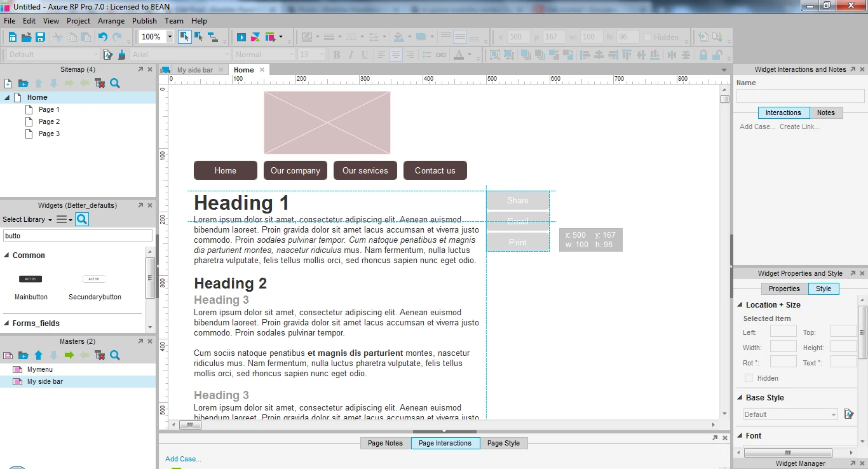Open the widget library options menu icon
The width and height of the screenshot is (868, 469).
pos(64,219)
